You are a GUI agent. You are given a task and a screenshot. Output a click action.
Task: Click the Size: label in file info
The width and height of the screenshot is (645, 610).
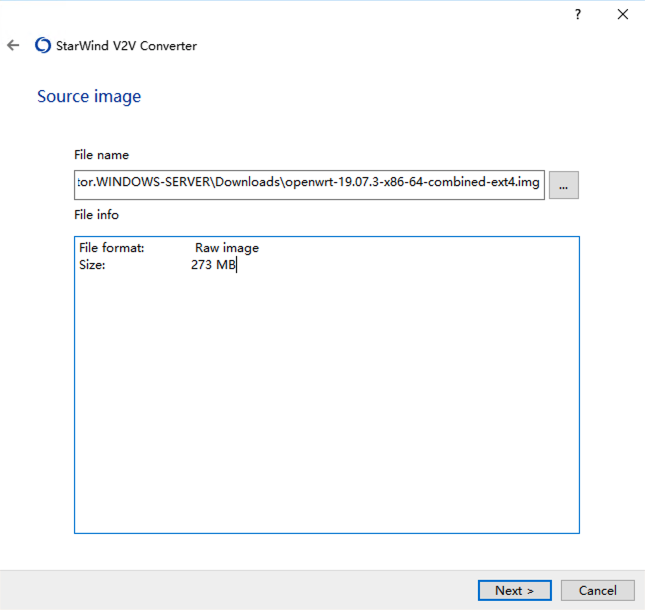tap(92, 265)
